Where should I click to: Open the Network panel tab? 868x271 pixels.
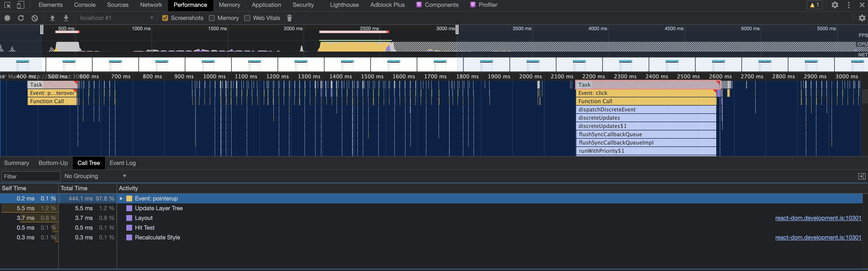151,5
